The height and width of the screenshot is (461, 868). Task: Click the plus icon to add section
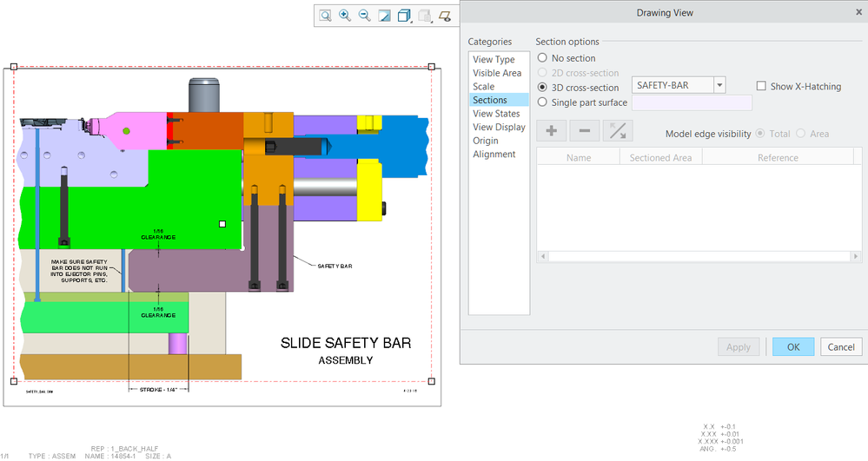click(x=551, y=131)
